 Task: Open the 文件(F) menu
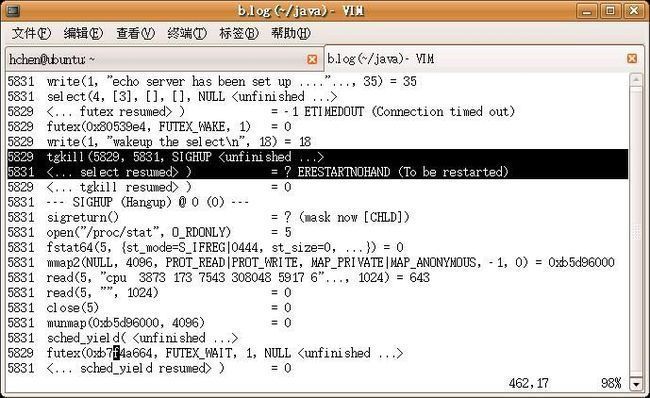(x=31, y=33)
